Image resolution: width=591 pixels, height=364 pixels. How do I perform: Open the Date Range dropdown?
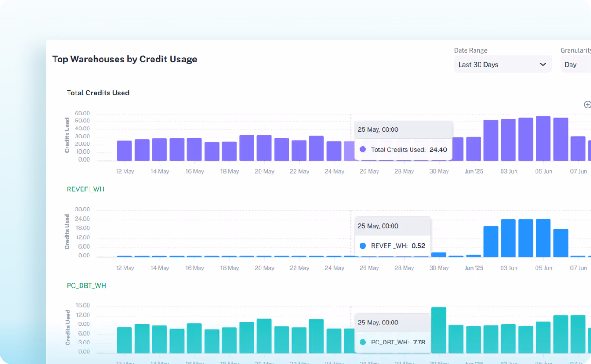[x=503, y=64]
